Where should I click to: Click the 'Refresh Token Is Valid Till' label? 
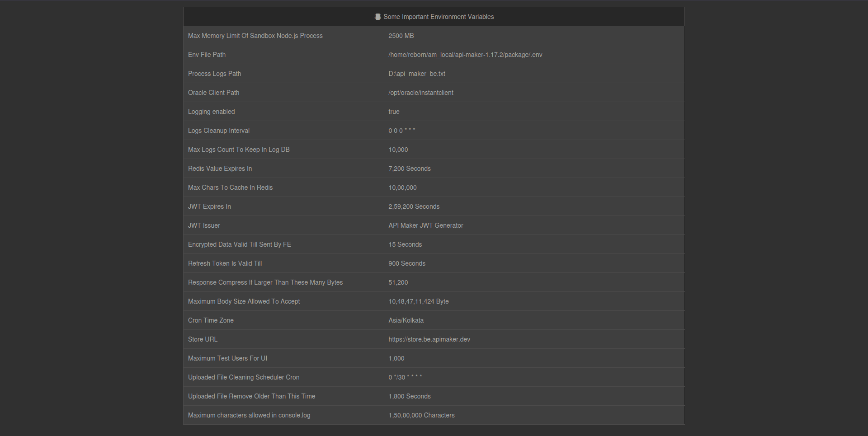(225, 263)
